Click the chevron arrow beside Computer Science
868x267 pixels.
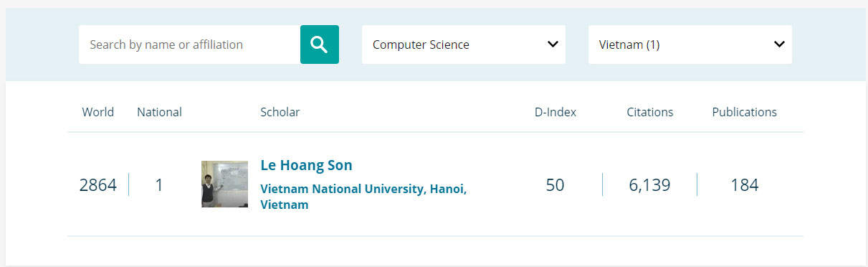[553, 44]
